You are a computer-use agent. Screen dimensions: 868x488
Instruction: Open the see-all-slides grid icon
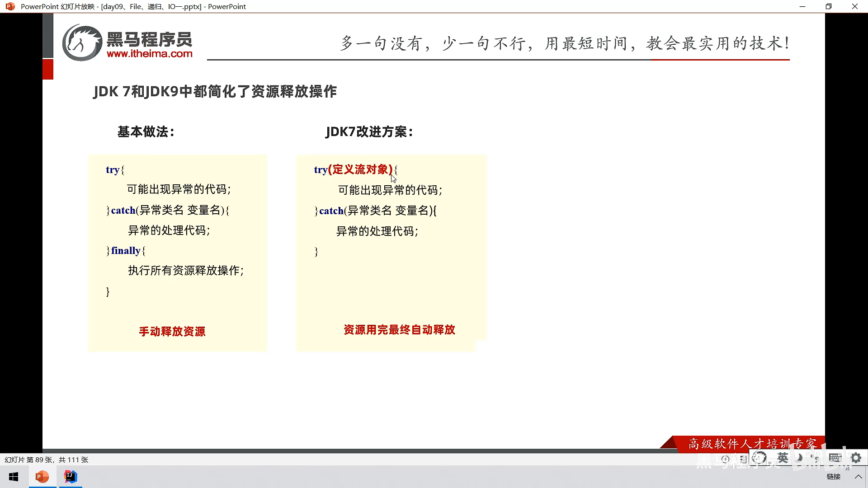pos(743,459)
